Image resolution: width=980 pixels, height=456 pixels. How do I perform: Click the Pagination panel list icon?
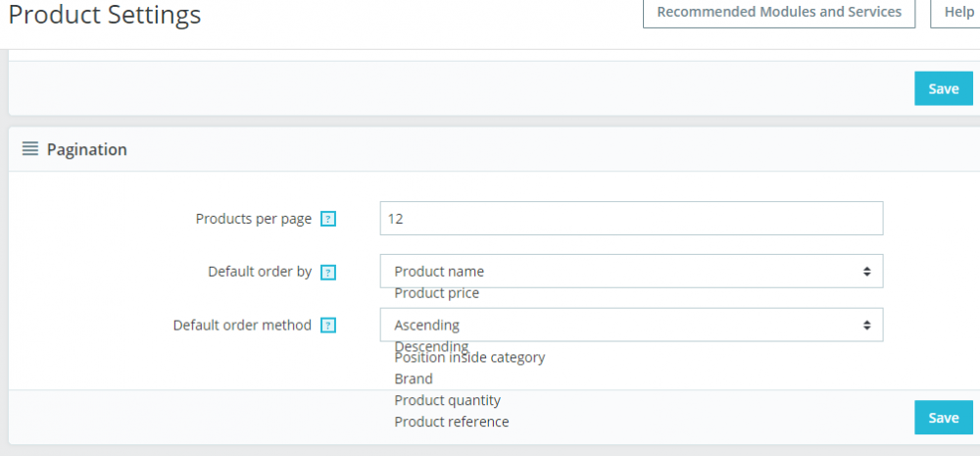point(30,149)
